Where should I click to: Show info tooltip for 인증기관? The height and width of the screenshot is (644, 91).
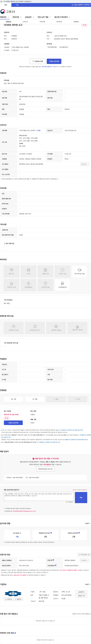(53, 560)
